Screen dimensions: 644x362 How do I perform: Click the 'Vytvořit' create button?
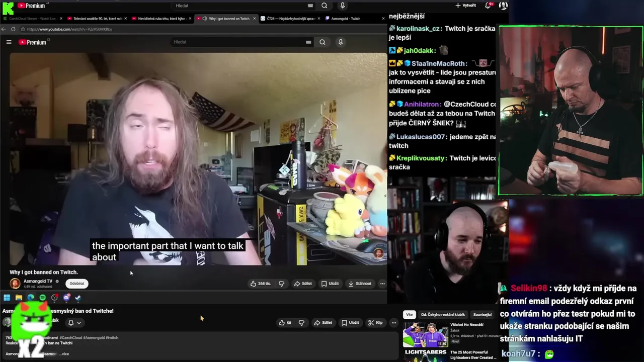465,6
